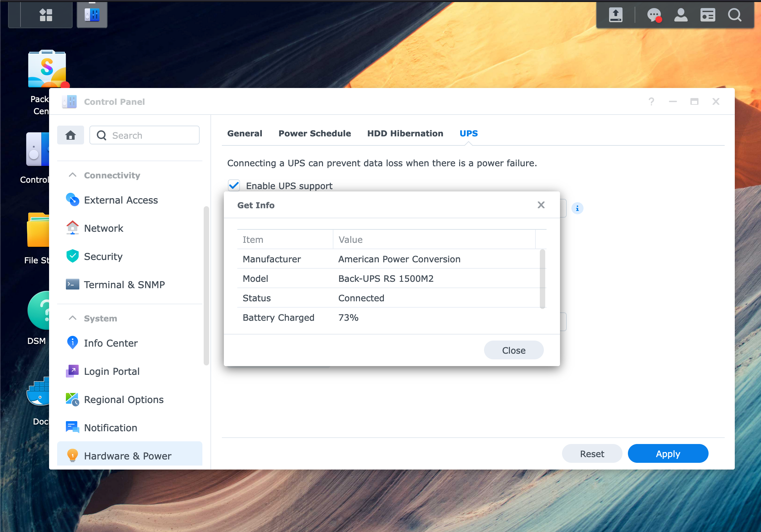The image size is (761, 532).
Task: Switch to the General tab
Action: pyautogui.click(x=244, y=133)
